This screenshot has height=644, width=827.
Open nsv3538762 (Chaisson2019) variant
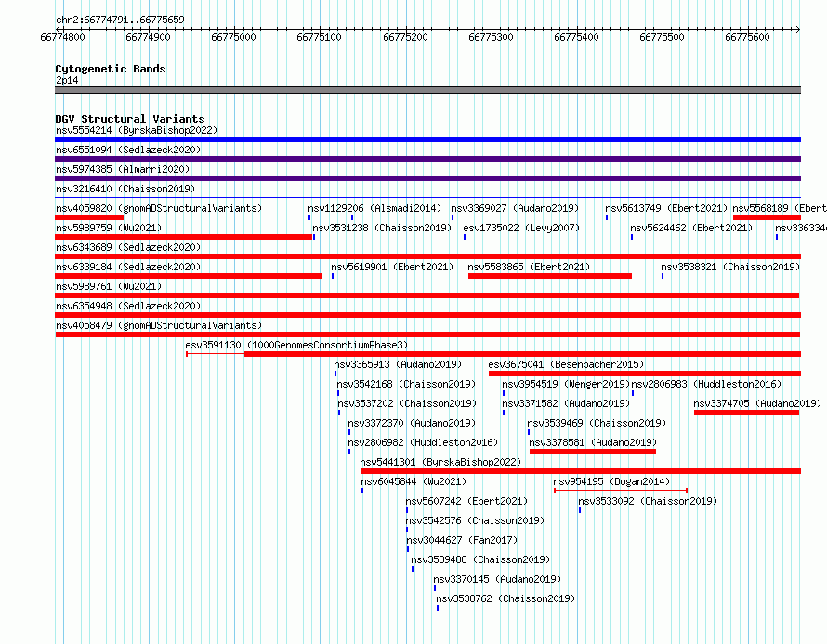[x=505, y=598]
